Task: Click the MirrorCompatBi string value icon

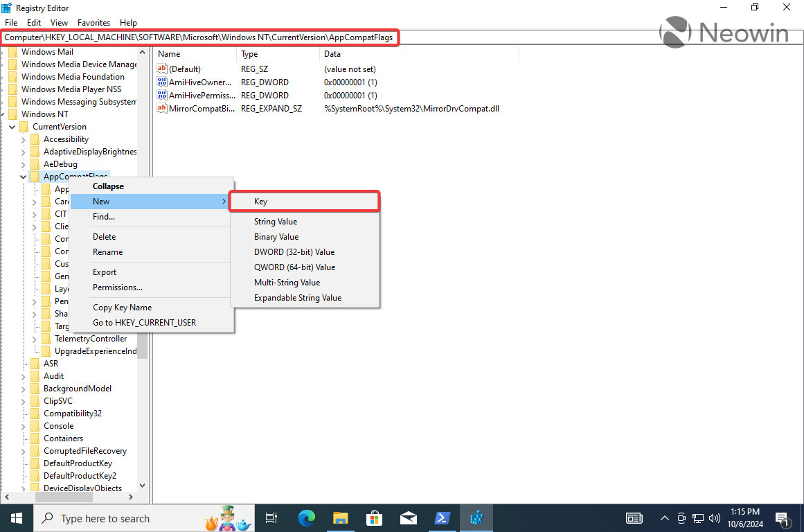Action: click(x=162, y=108)
